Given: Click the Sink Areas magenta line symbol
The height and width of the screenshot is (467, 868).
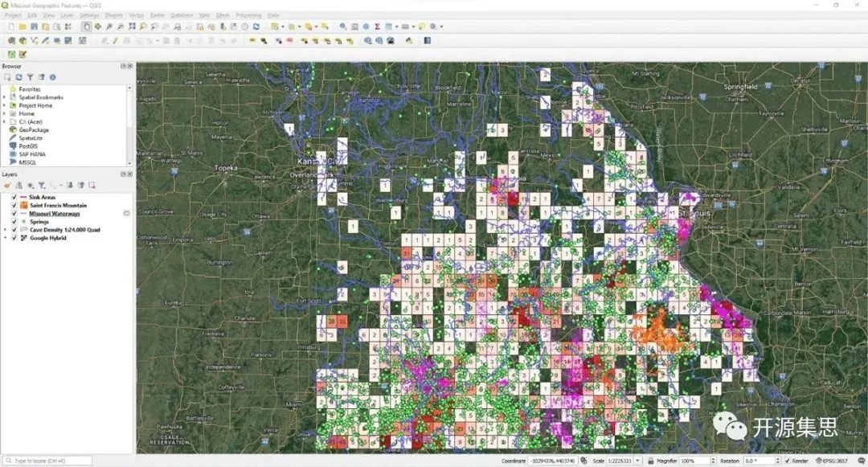Looking at the screenshot, I should pos(24,197).
